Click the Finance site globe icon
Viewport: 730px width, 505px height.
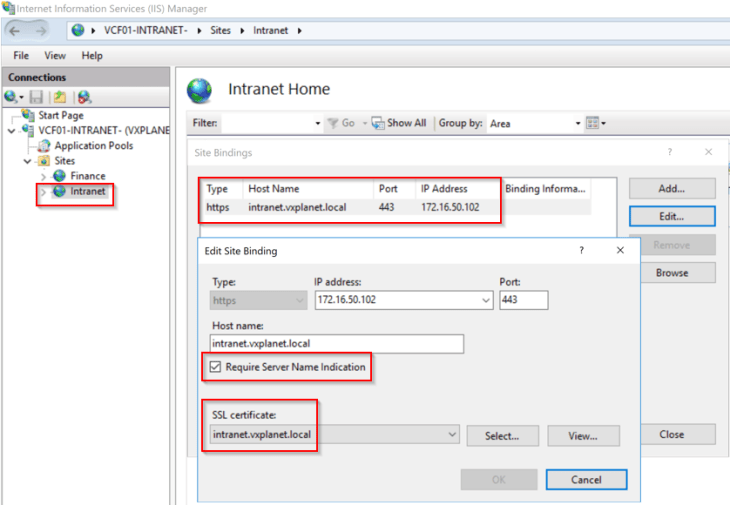coord(59,176)
